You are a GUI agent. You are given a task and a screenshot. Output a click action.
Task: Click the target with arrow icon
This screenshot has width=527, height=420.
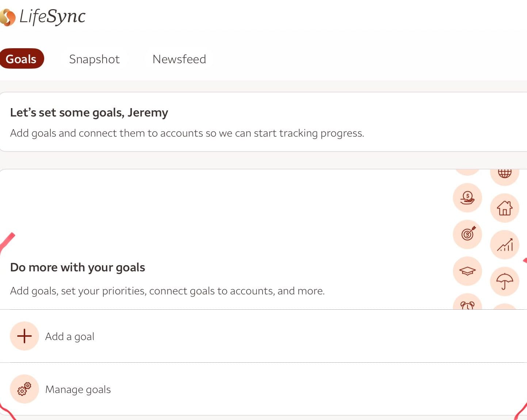click(467, 234)
